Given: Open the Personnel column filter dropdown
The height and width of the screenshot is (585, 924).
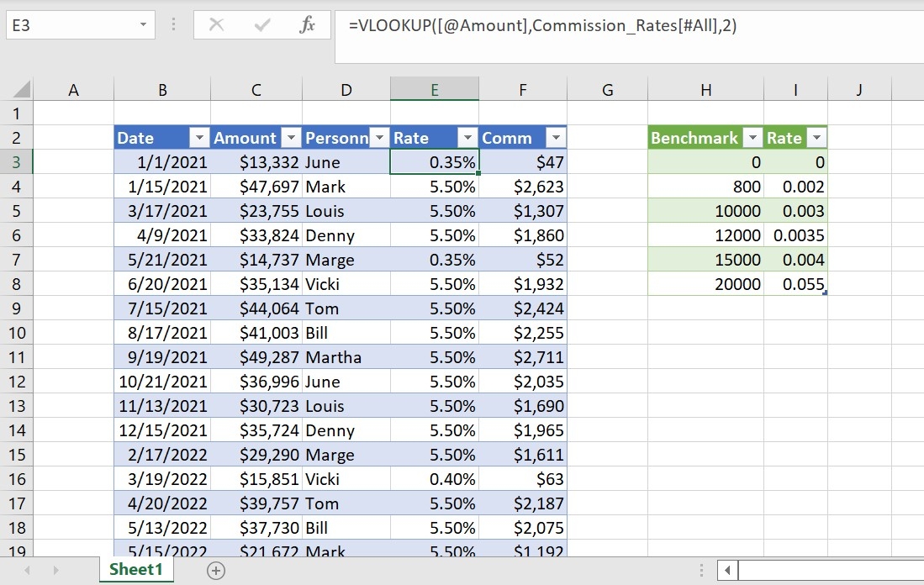Looking at the screenshot, I should (x=379, y=137).
